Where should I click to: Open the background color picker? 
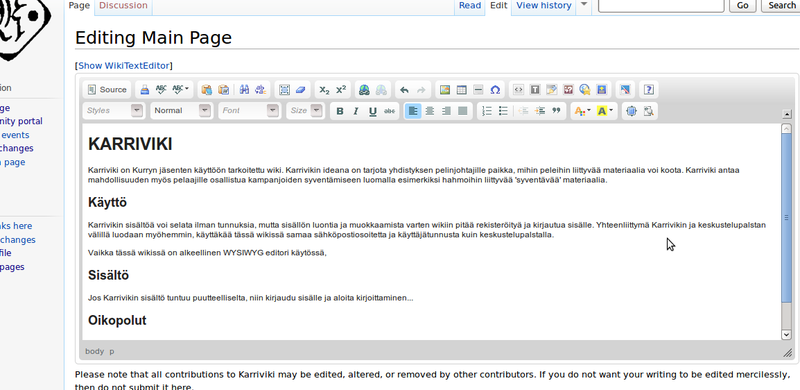(x=605, y=111)
